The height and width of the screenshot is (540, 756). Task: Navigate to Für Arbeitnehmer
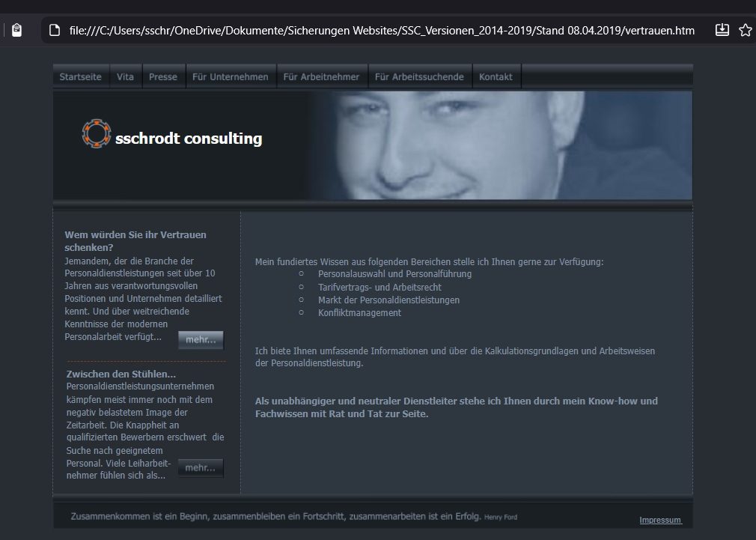321,76
